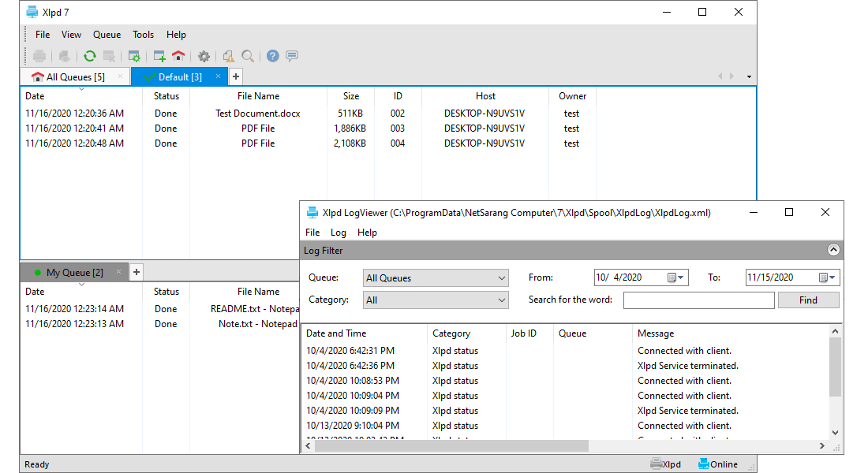868x473 pixels.
Task: Sort by Date column in Default queue
Action: [81, 95]
